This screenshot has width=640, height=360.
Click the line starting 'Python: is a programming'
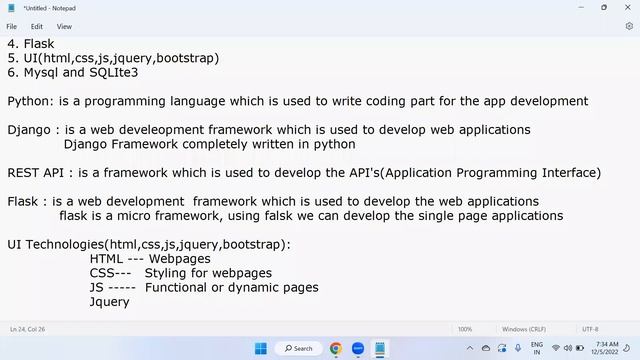pyautogui.click(x=298, y=101)
